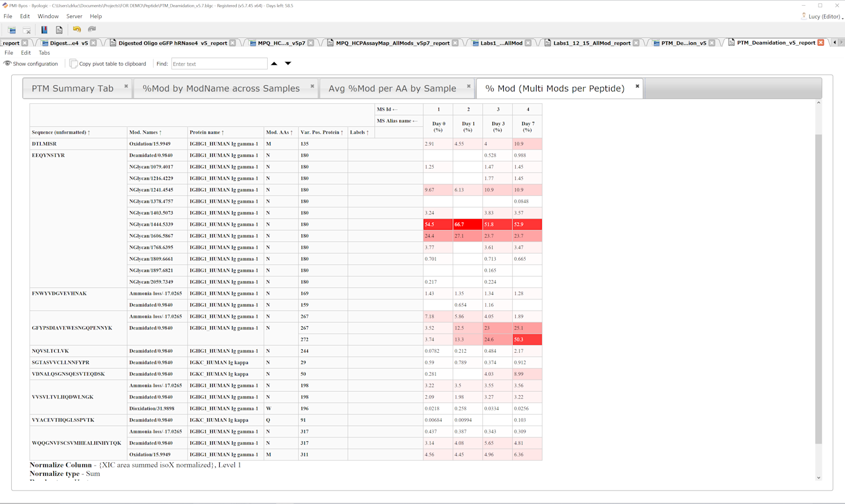The width and height of the screenshot is (845, 504).
Task: Sort by the Mod. Names column header
Action: [145, 133]
